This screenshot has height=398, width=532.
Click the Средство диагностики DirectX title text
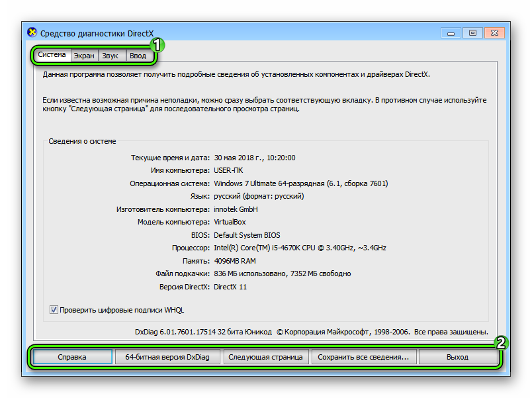[97, 33]
